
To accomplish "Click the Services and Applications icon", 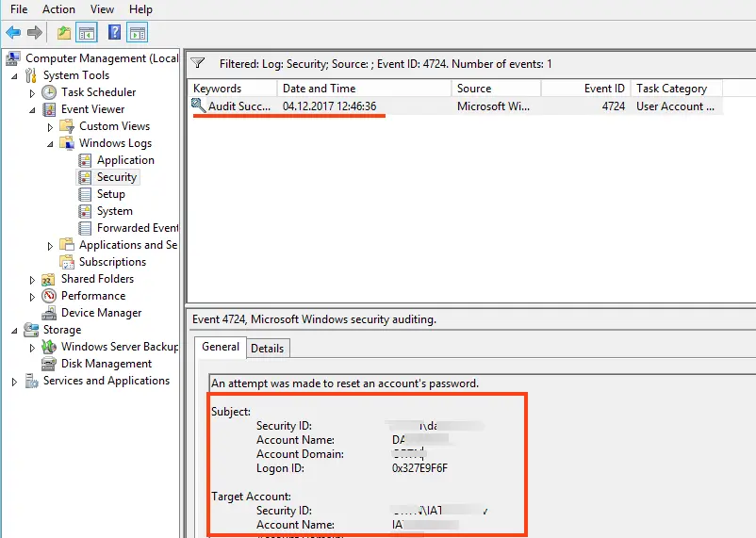I will 31,381.
